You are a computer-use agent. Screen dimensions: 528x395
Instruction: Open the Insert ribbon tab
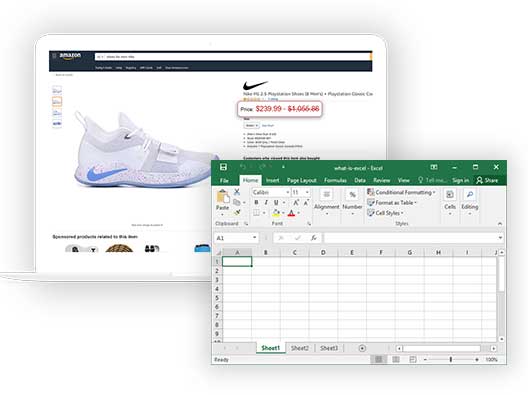tap(272, 180)
